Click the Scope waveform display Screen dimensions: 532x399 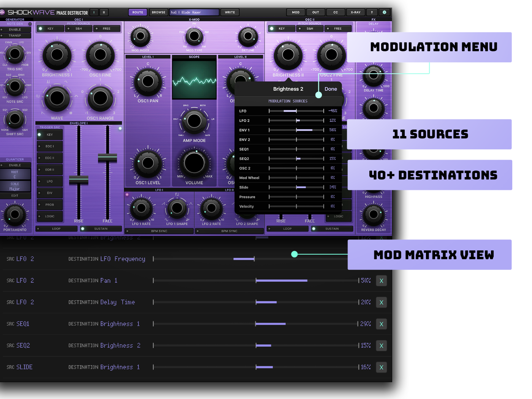tap(194, 80)
